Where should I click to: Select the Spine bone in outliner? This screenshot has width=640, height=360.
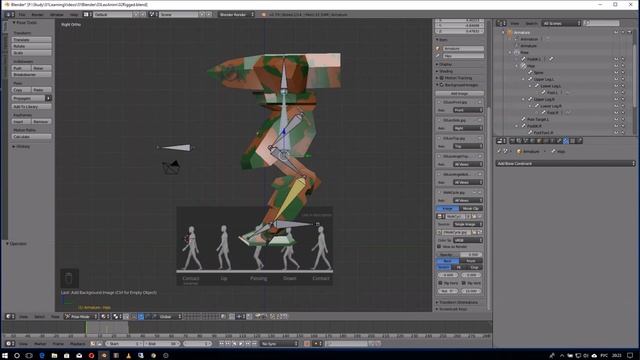point(538,72)
